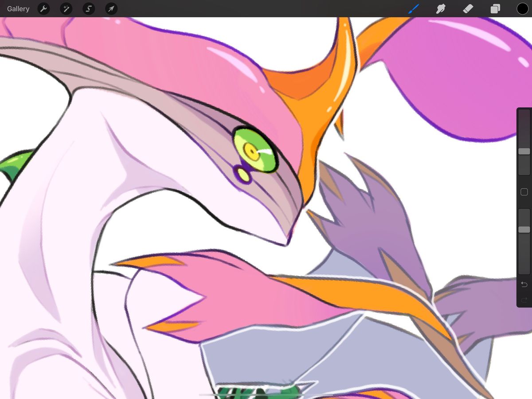Open the Layers panel

[495, 8]
